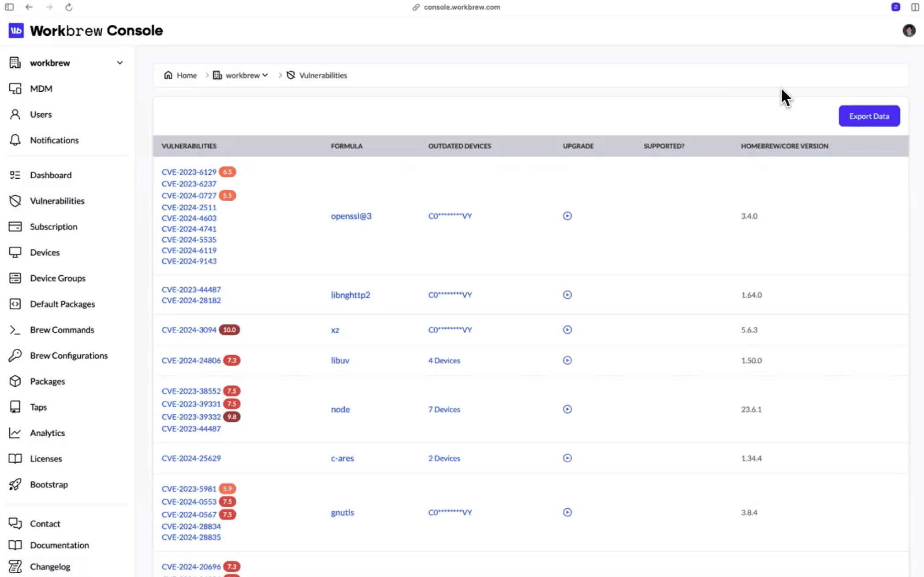Image resolution: width=924 pixels, height=577 pixels.
Task: Collapse the workbrew organization menu in sidebar
Action: tap(119, 62)
